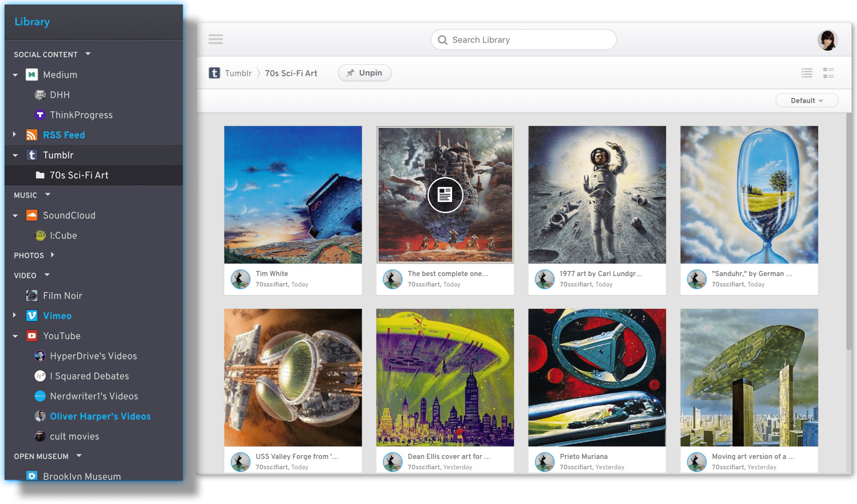The width and height of the screenshot is (857, 504).
Task: Click the I:Cube avatar icon
Action: [40, 236]
